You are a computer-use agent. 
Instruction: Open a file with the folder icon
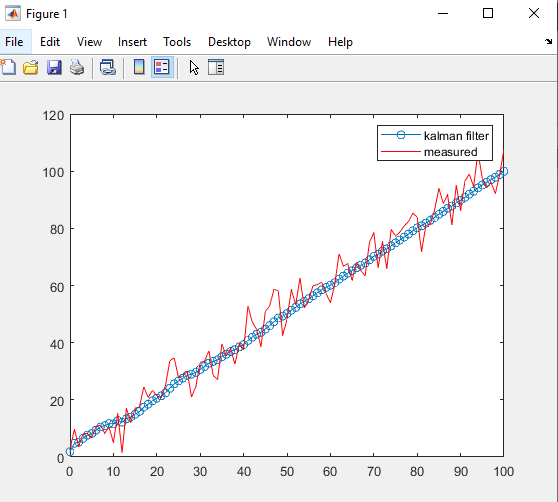coord(31,67)
